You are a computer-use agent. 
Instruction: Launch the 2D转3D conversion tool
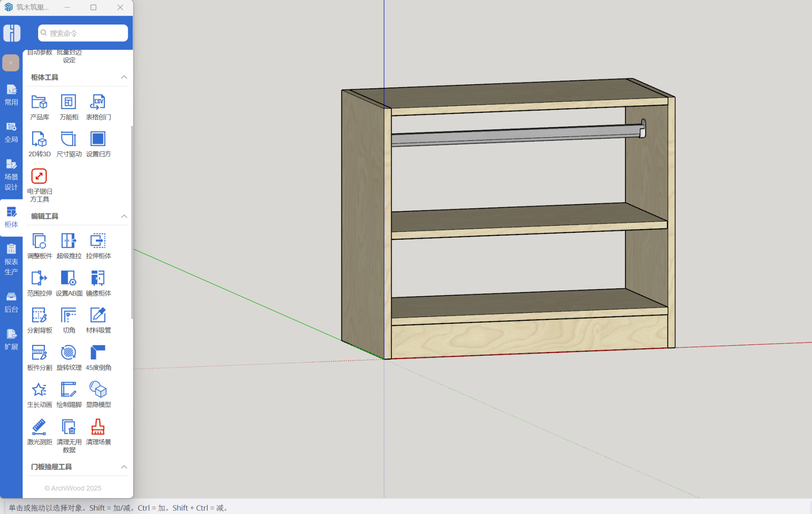tap(39, 139)
